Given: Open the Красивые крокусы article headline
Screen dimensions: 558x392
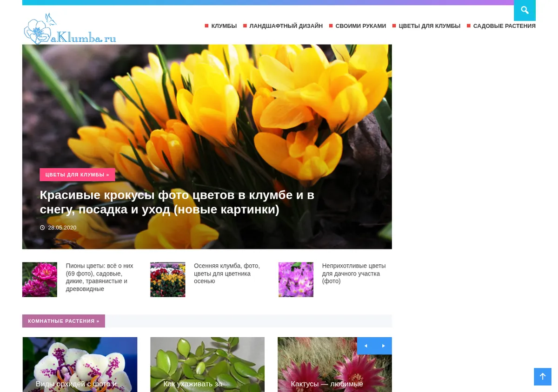Looking at the screenshot, I should coord(177,202).
